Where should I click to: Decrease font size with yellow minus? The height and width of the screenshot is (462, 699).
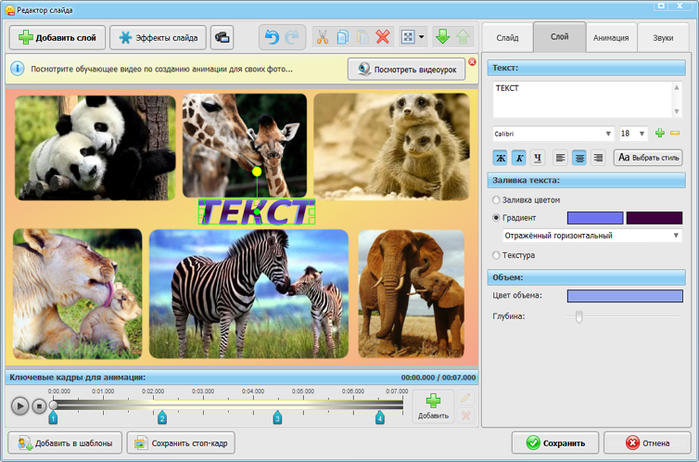pyautogui.click(x=675, y=133)
